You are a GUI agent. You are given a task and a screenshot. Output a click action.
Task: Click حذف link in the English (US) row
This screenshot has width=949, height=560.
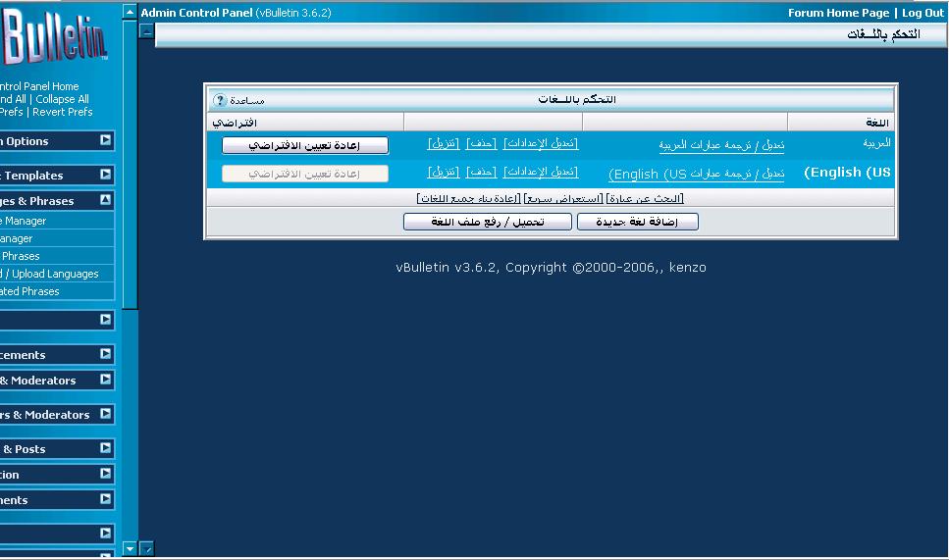(481, 173)
